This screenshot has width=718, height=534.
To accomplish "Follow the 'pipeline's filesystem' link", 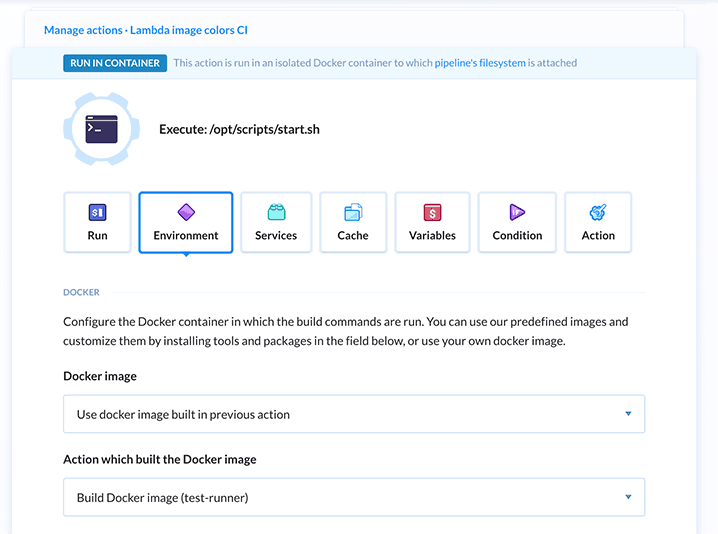I will (x=480, y=63).
